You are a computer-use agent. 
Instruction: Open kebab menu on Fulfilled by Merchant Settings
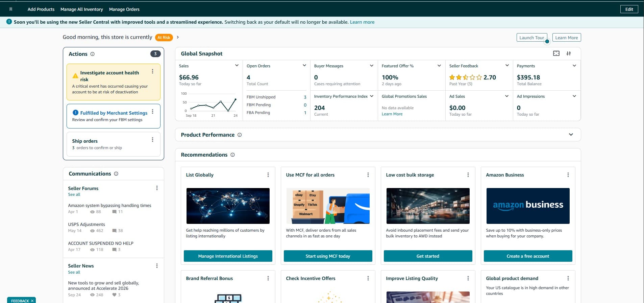153,112
